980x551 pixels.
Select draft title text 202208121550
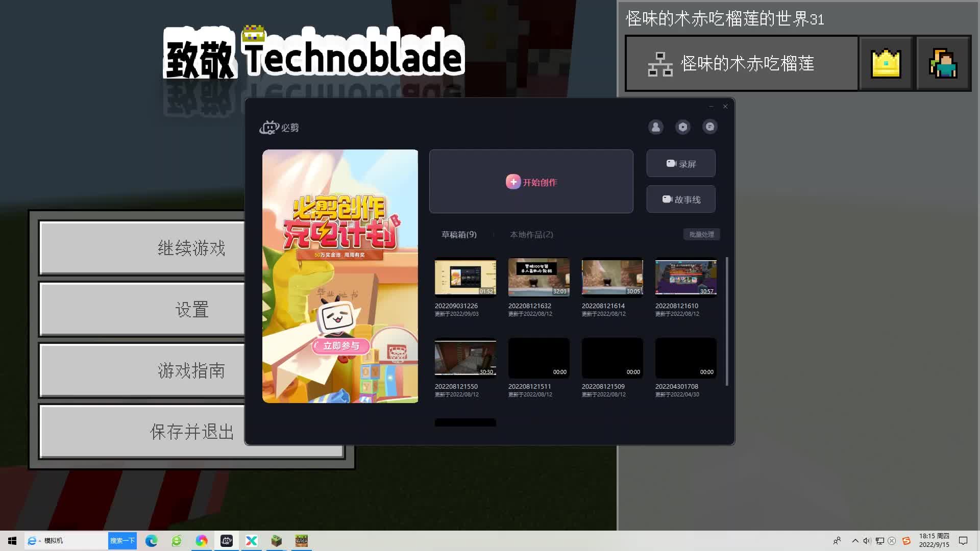click(456, 387)
